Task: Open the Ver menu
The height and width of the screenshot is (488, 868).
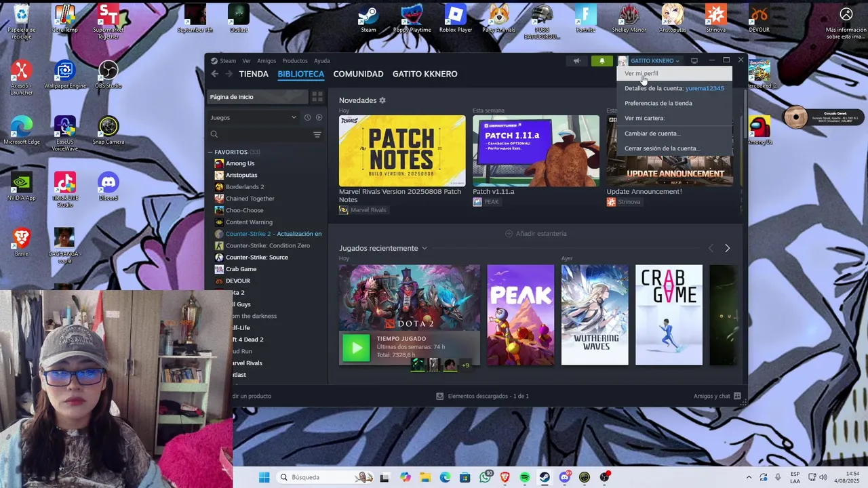Action: (x=246, y=61)
